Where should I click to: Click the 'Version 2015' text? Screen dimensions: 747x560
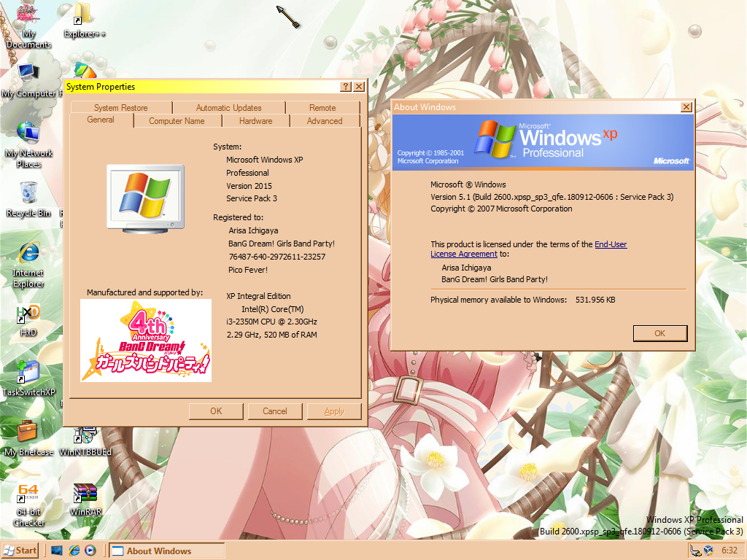pos(249,186)
